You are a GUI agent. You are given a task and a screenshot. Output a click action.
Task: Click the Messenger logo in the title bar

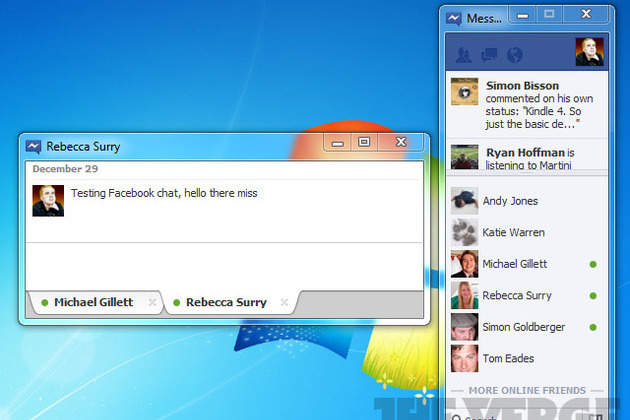click(x=454, y=18)
